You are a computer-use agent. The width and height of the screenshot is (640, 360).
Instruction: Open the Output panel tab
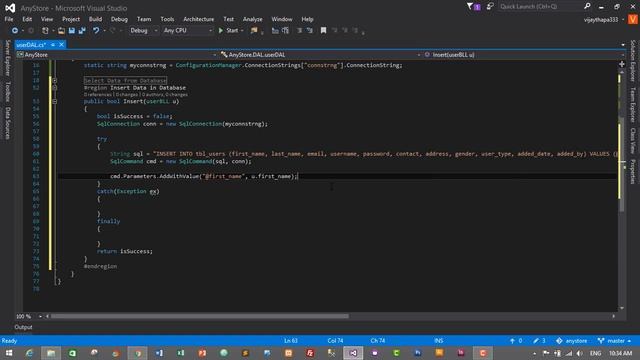(x=23, y=327)
